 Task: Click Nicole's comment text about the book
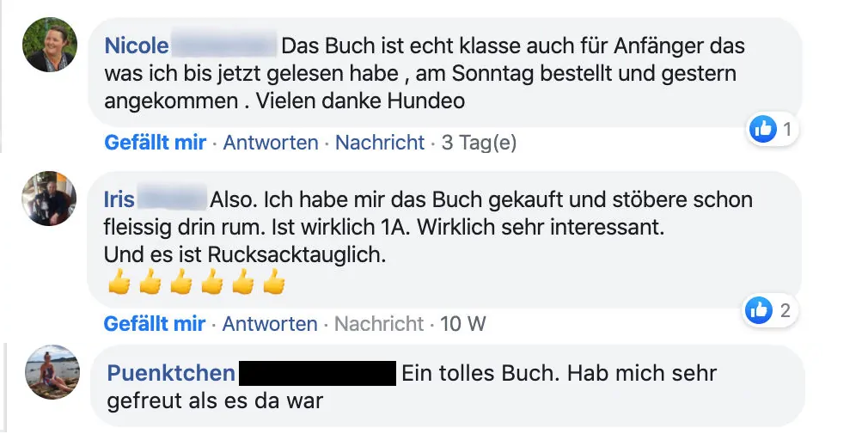(x=419, y=73)
